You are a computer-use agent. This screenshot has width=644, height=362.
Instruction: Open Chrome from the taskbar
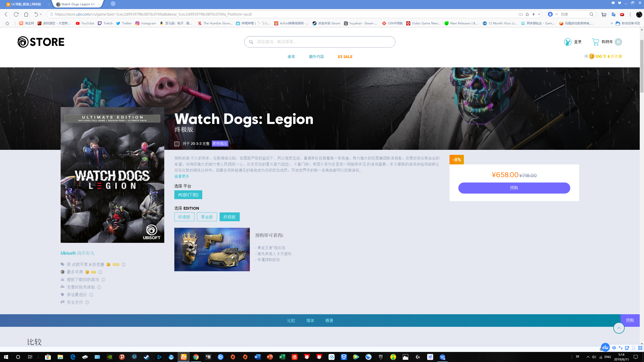click(196, 357)
